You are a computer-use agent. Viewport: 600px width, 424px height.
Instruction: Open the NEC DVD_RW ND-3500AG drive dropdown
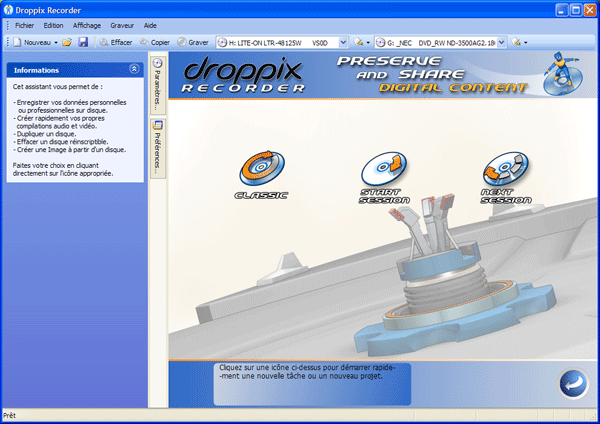tap(502, 42)
